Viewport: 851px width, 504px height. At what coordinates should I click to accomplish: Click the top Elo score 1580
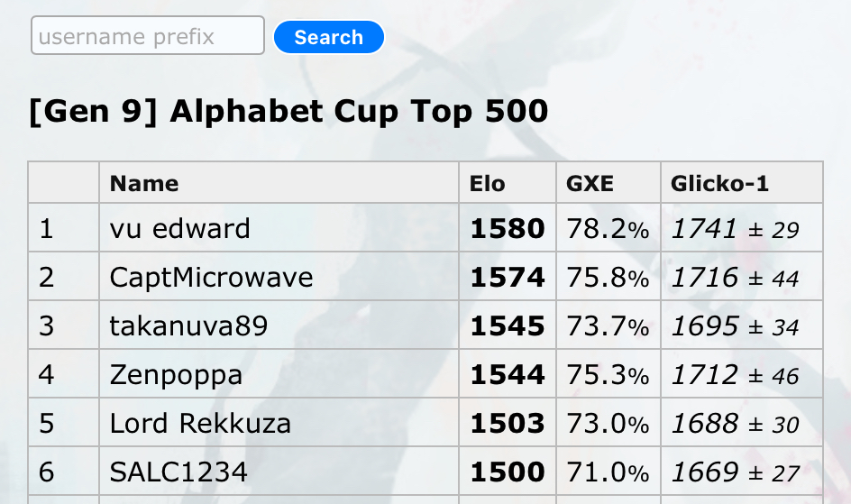click(x=508, y=229)
